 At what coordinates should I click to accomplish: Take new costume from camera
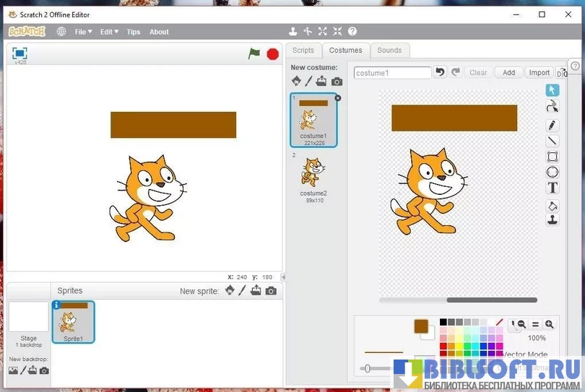pos(337,82)
